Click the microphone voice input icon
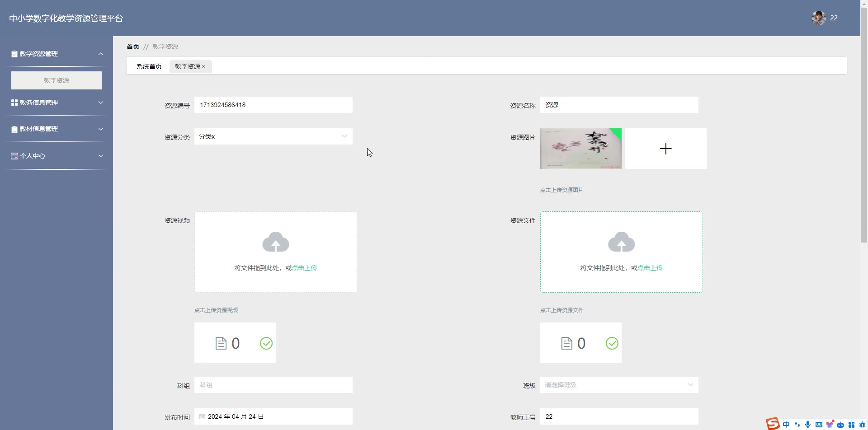 808,425
